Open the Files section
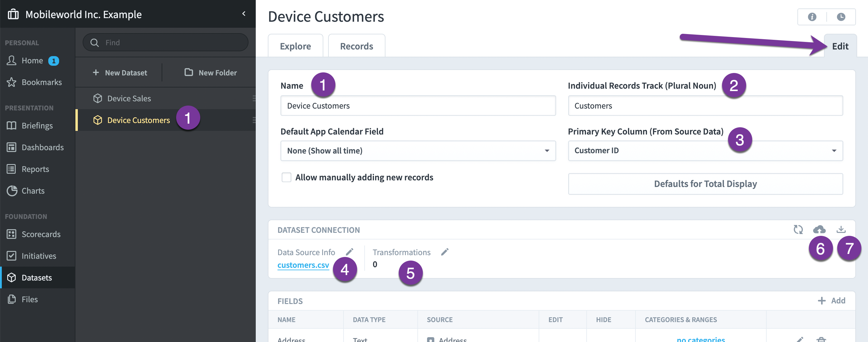This screenshot has width=868, height=342. click(x=37, y=299)
